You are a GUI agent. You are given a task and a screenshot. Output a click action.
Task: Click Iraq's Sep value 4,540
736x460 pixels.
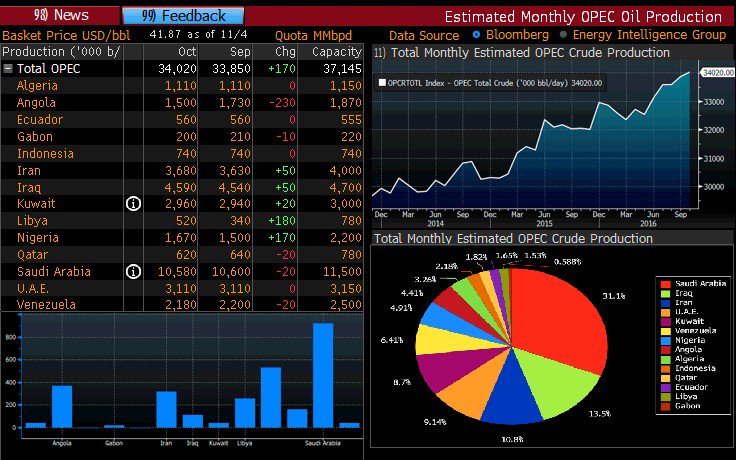(234, 187)
